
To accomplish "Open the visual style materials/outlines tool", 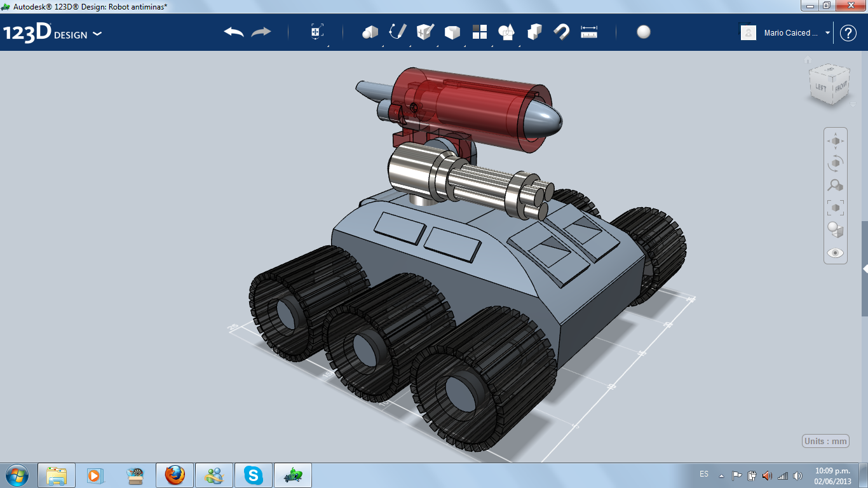I will pos(836,230).
